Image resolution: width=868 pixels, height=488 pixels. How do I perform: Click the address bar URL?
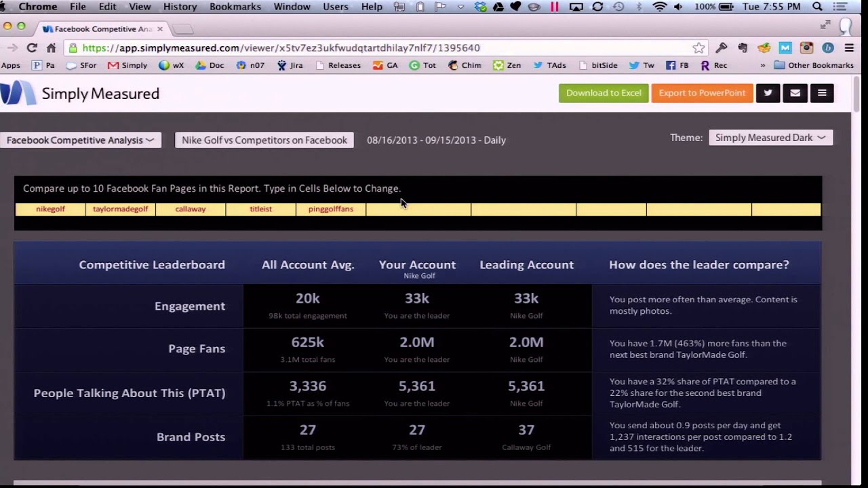point(281,48)
